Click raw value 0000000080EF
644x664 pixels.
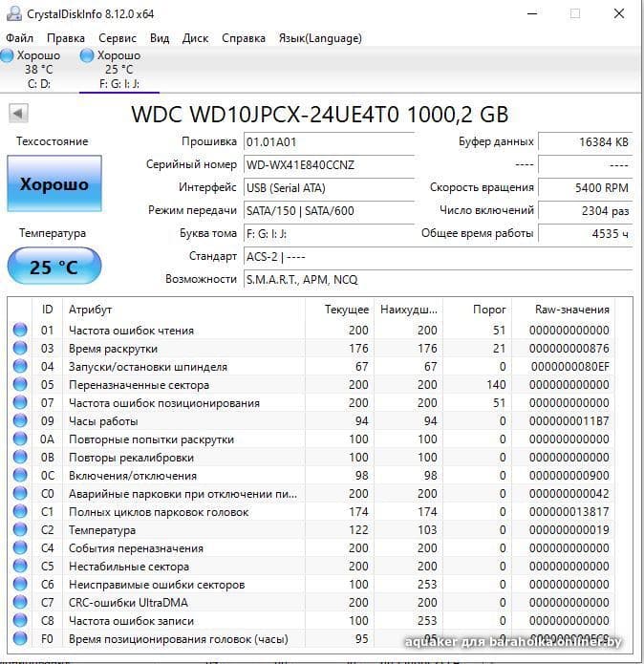[x=569, y=367]
